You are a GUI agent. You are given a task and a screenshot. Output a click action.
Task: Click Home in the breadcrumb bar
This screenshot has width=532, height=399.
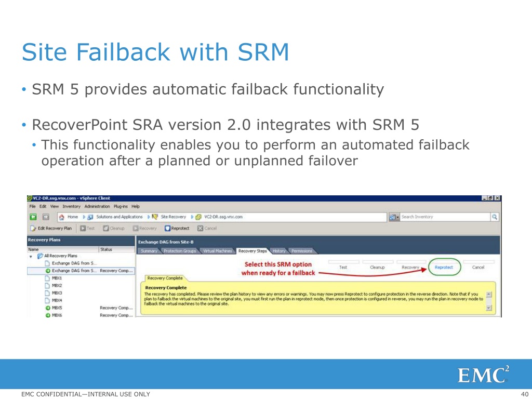[73, 217]
